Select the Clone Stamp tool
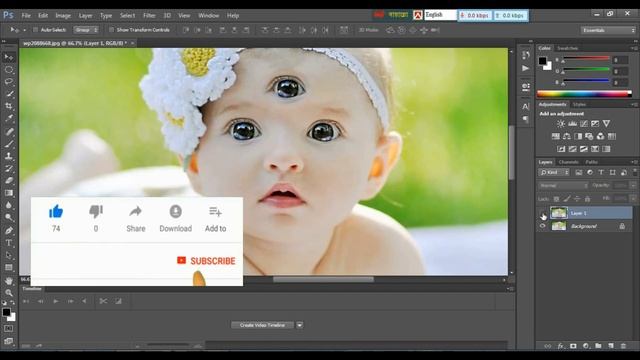The height and width of the screenshot is (360, 640). tap(9, 156)
